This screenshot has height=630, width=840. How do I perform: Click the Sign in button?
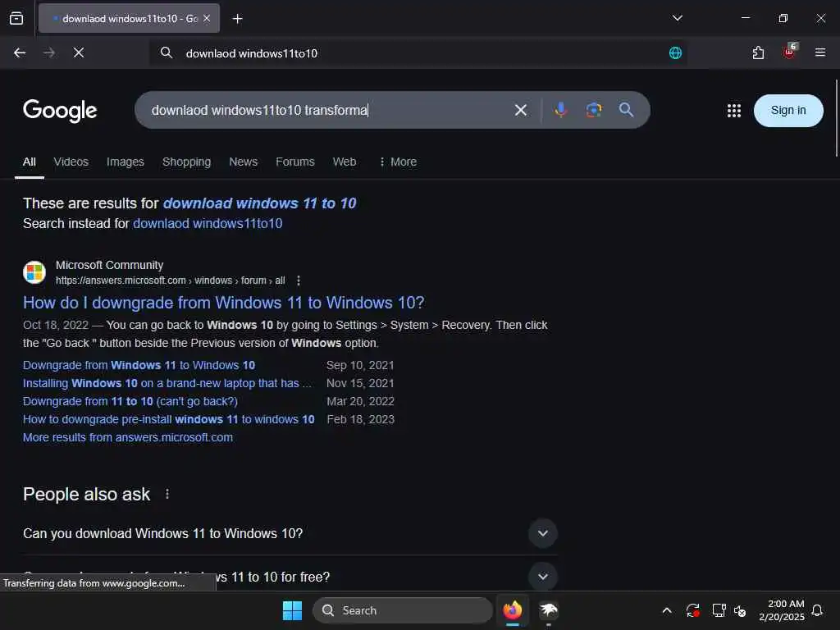(x=788, y=111)
